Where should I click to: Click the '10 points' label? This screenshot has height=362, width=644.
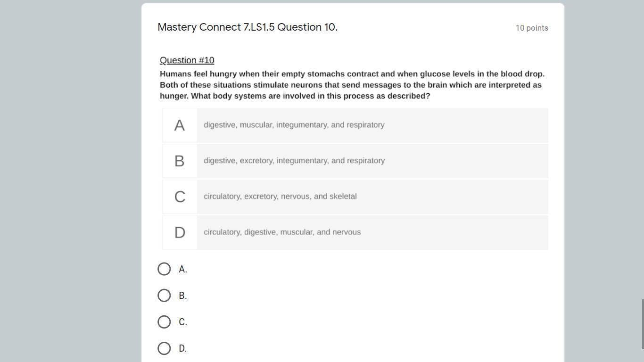point(532,28)
